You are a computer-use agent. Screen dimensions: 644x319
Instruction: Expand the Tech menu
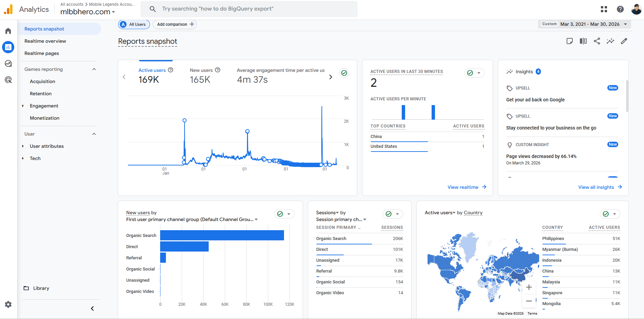point(23,158)
